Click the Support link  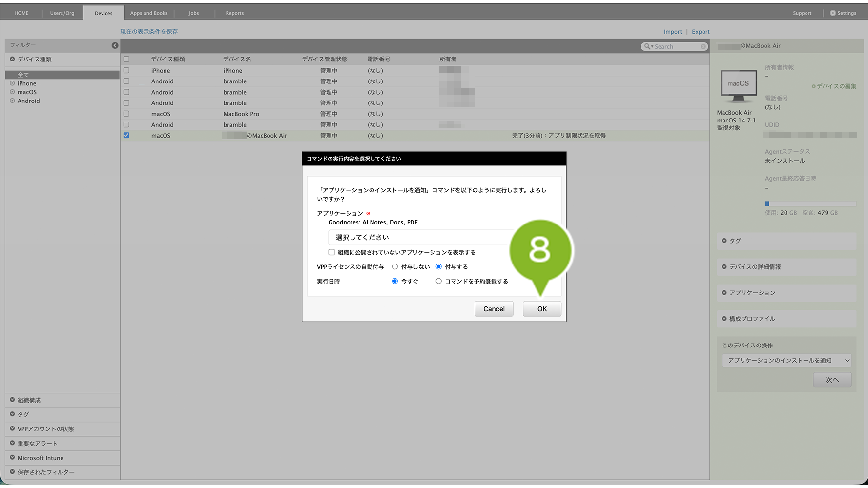pos(802,13)
